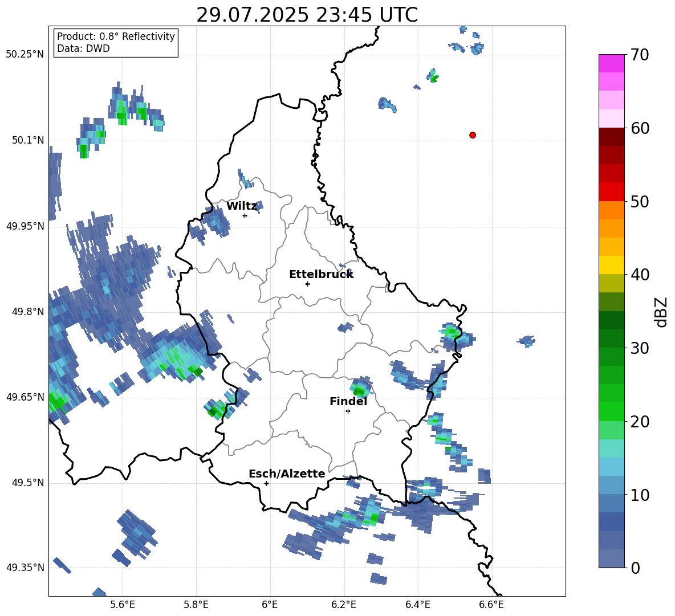The width and height of the screenshot is (675, 616).
Task: Click the 50.25°N latitude label
Action: tap(25, 55)
